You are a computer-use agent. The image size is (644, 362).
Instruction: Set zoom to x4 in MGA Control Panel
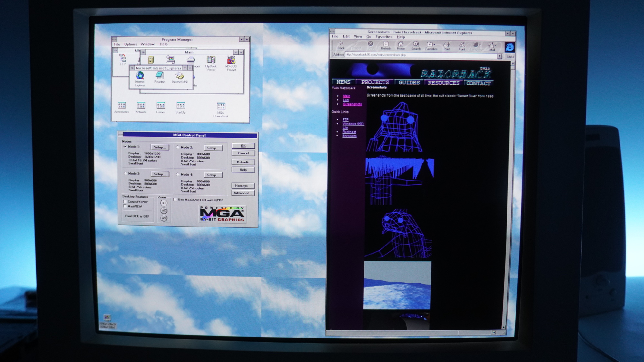click(164, 218)
